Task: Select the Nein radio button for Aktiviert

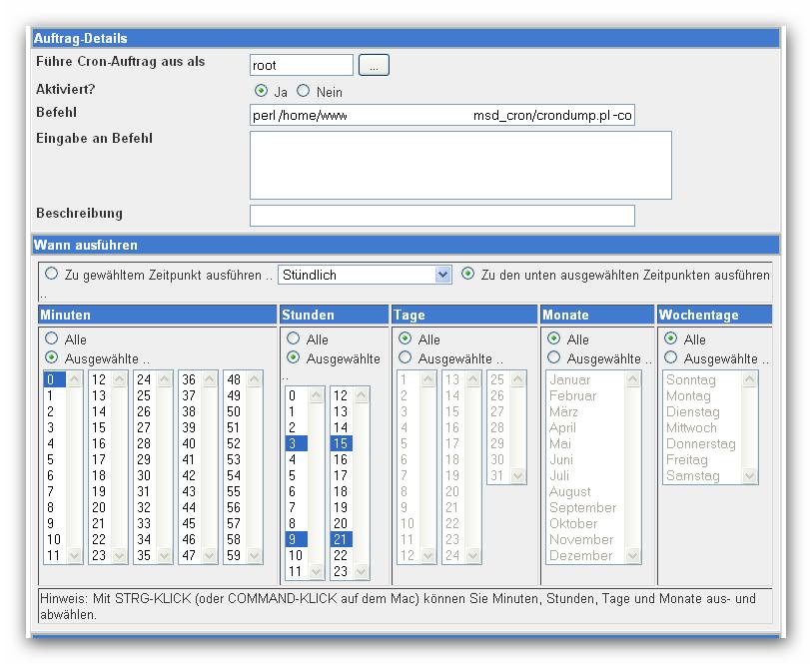Action: (304, 91)
